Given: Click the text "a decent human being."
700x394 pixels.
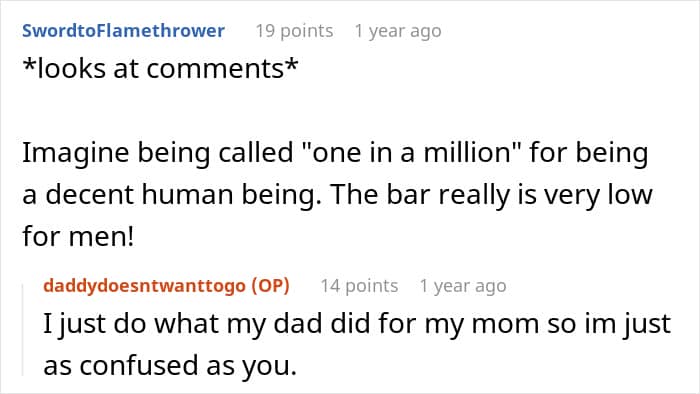Looking at the screenshot, I should coord(172,195).
